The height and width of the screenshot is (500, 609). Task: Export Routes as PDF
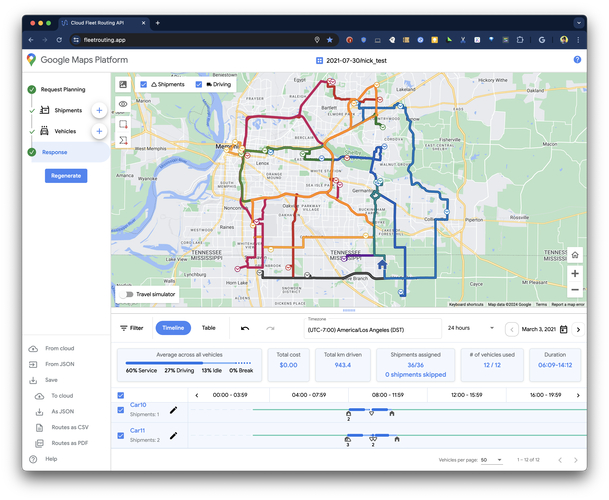pos(70,443)
